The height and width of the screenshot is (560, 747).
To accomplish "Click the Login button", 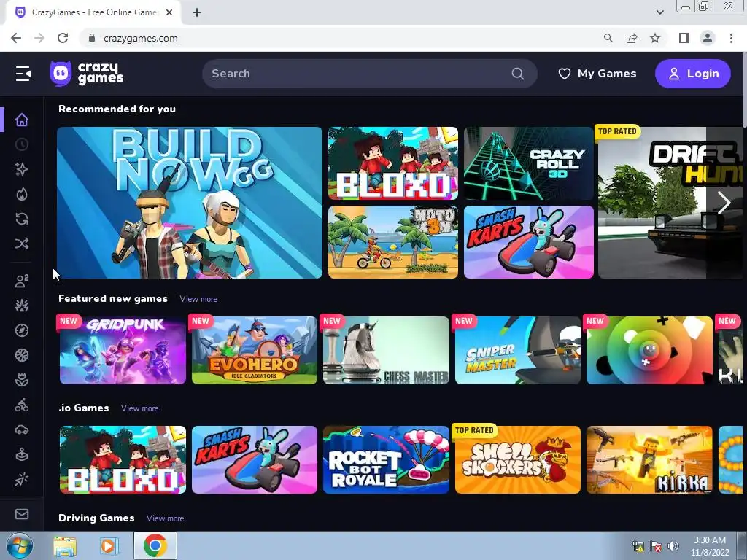I will pyautogui.click(x=693, y=74).
